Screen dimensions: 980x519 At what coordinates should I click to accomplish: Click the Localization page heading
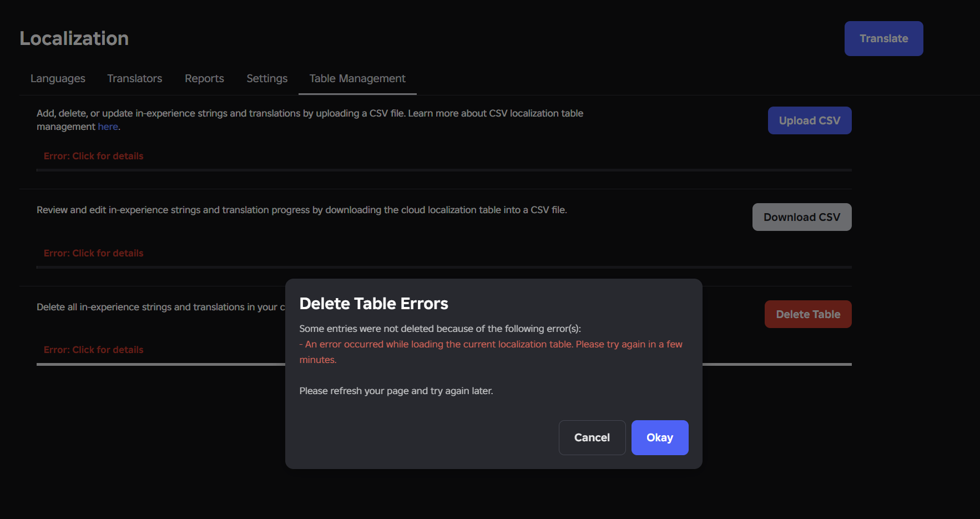(74, 38)
